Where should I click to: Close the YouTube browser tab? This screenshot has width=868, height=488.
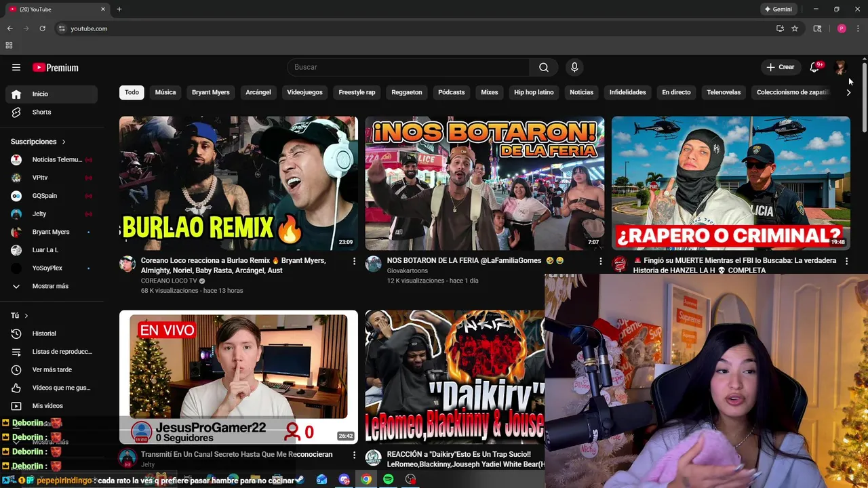tap(103, 9)
